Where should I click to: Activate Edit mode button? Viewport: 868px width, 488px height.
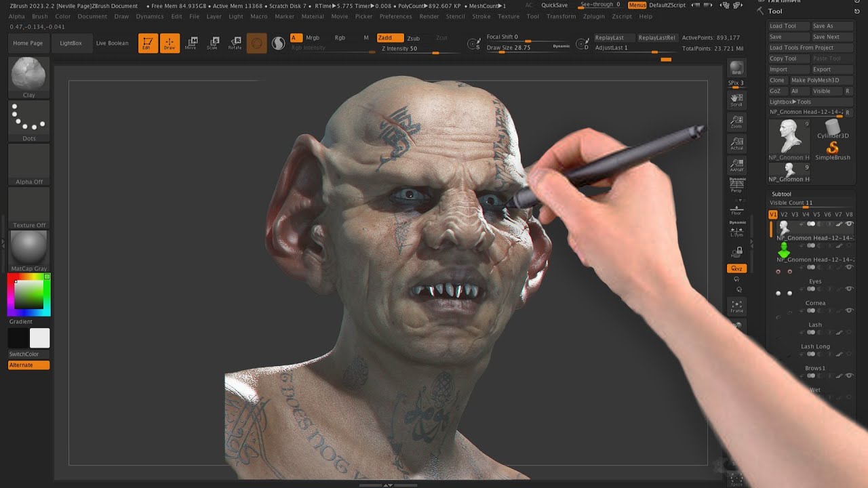coord(148,43)
